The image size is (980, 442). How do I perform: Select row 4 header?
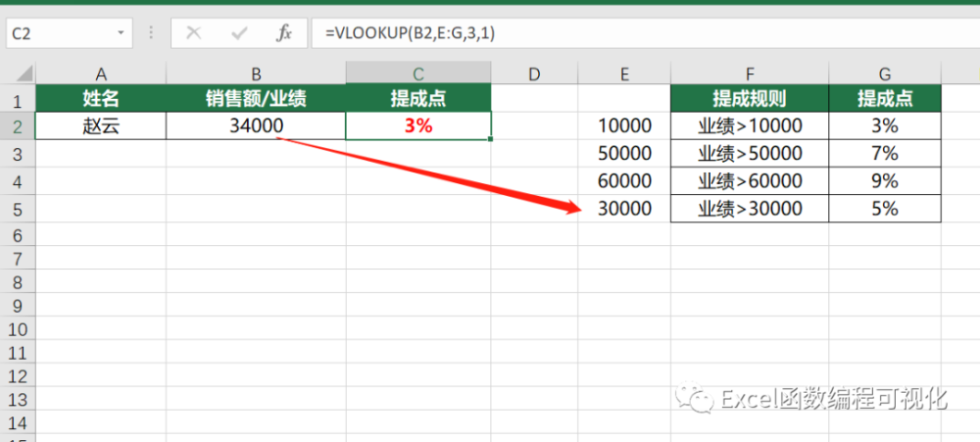(x=18, y=182)
